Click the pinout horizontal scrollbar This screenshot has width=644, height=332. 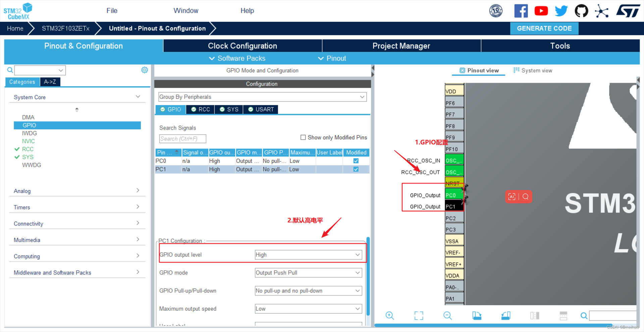pos(493,325)
